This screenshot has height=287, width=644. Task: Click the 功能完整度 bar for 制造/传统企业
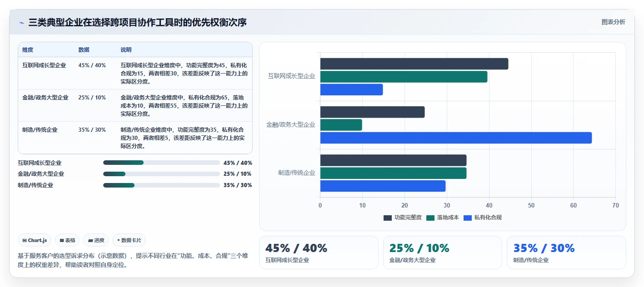(393, 160)
